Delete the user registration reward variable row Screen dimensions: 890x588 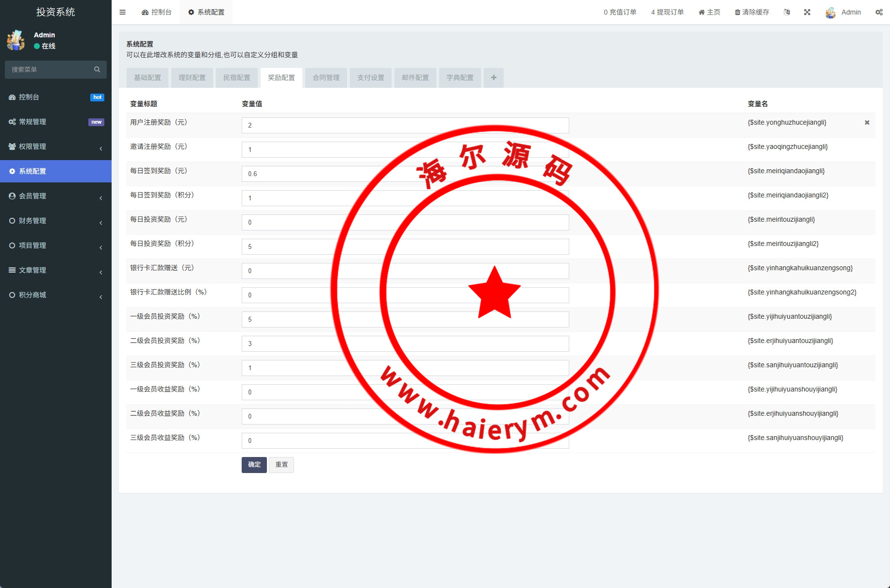coord(867,123)
